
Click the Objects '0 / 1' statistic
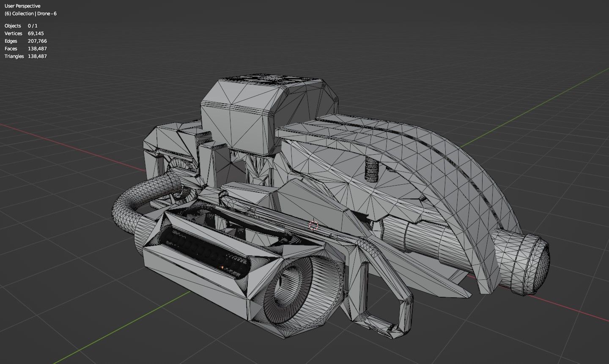coord(33,26)
